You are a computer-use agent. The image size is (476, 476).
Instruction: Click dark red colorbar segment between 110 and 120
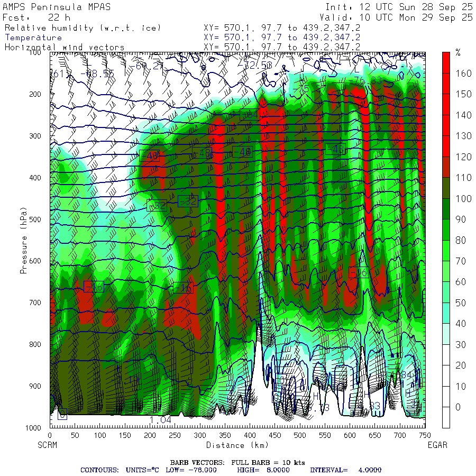tap(446, 167)
